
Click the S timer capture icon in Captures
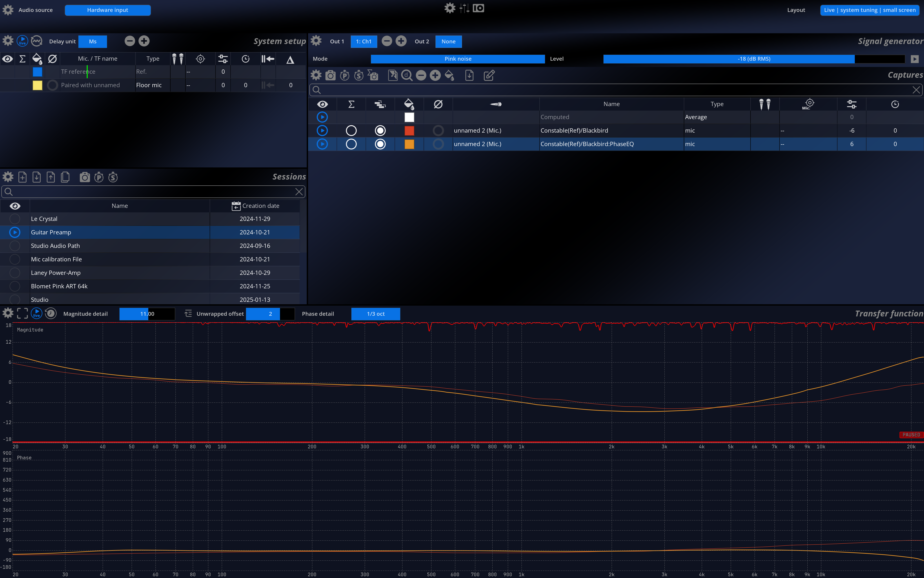click(x=359, y=75)
